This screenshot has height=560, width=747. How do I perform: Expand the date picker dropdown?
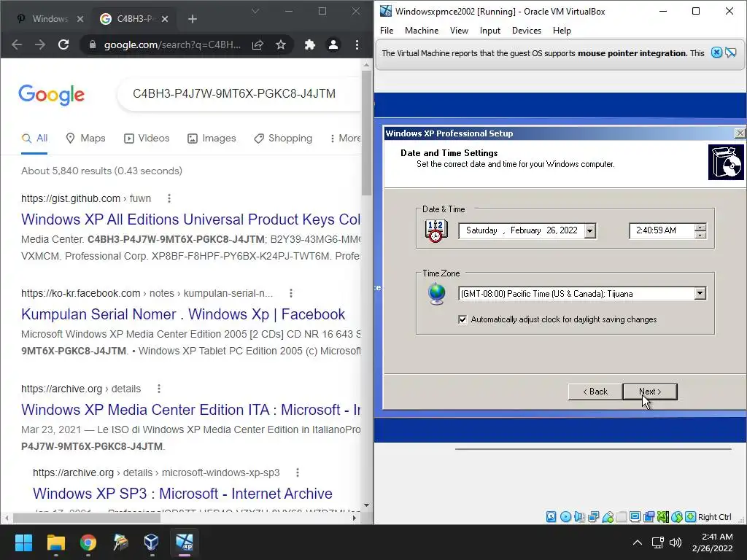pos(589,231)
